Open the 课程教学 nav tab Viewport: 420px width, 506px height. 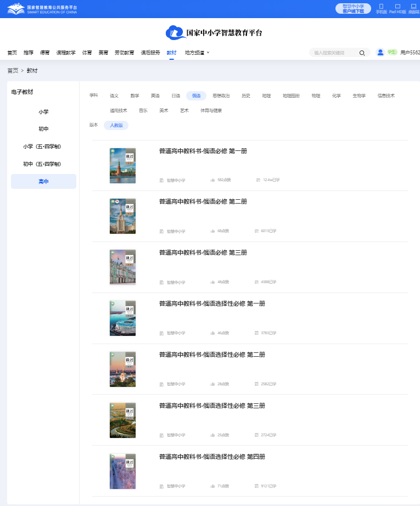[x=66, y=53]
